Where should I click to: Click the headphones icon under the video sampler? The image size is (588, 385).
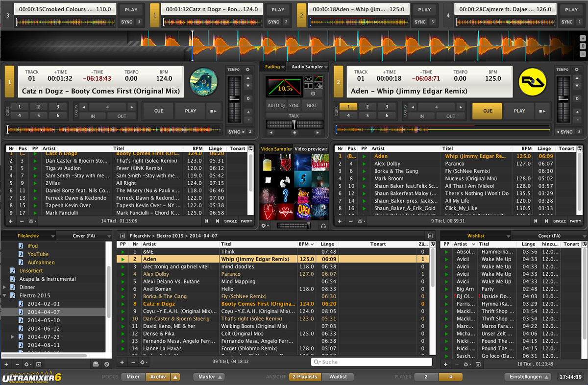click(x=323, y=226)
